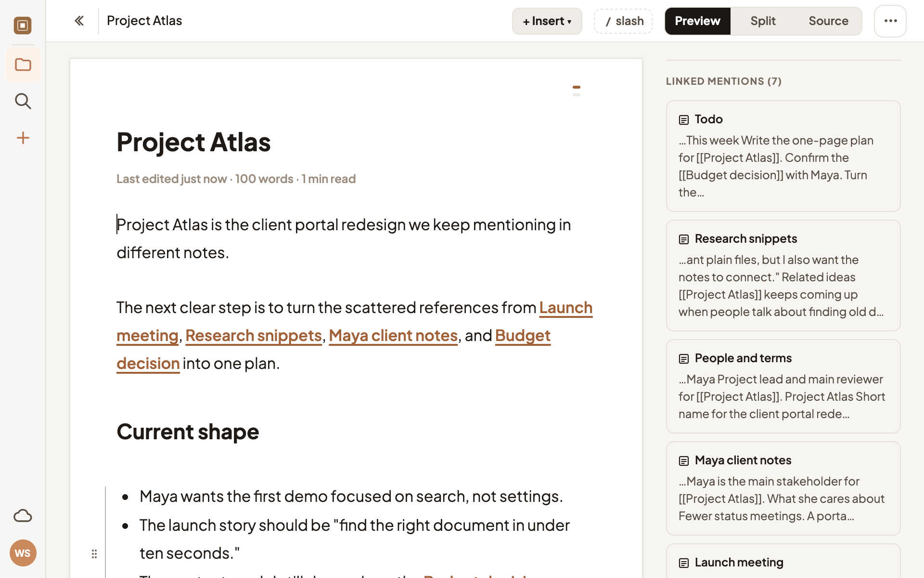Screen dimensions: 924x578
Task: Switch to Split view mode
Action: (x=763, y=21)
